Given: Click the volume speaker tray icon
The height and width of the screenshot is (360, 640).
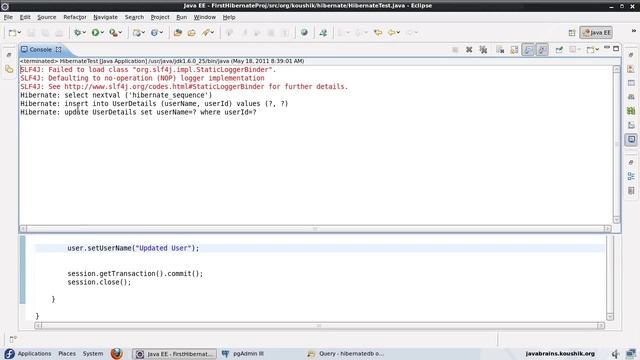Looking at the screenshot, I should [615, 353].
